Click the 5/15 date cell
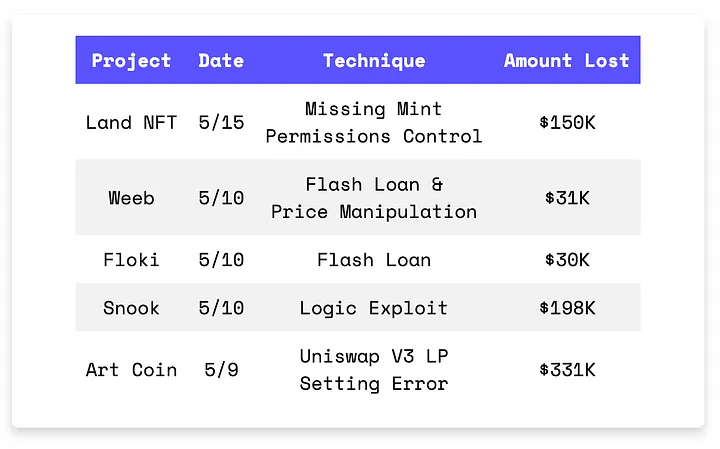 [221, 122]
